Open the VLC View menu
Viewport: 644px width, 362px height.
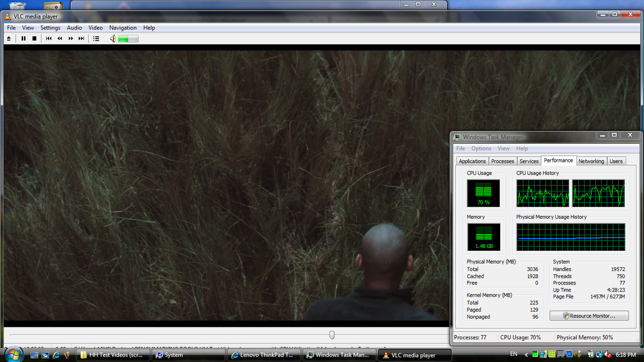(x=28, y=28)
